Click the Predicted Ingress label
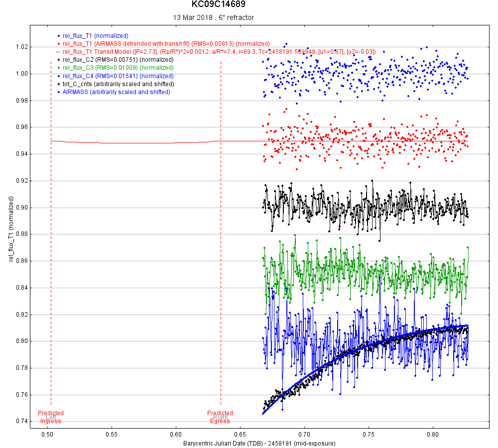Image resolution: width=498 pixels, height=448 pixels. [51, 417]
